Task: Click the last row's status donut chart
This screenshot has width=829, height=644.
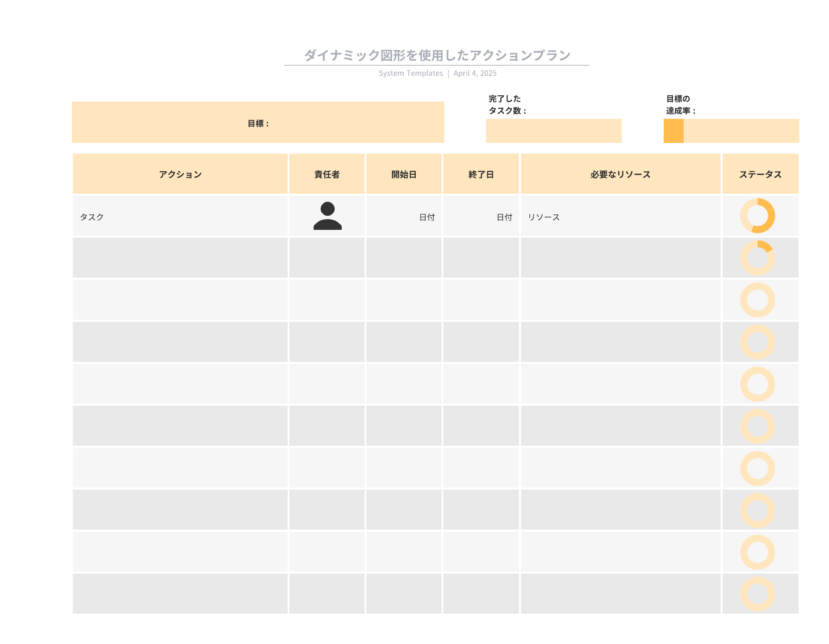Action: coord(757,594)
